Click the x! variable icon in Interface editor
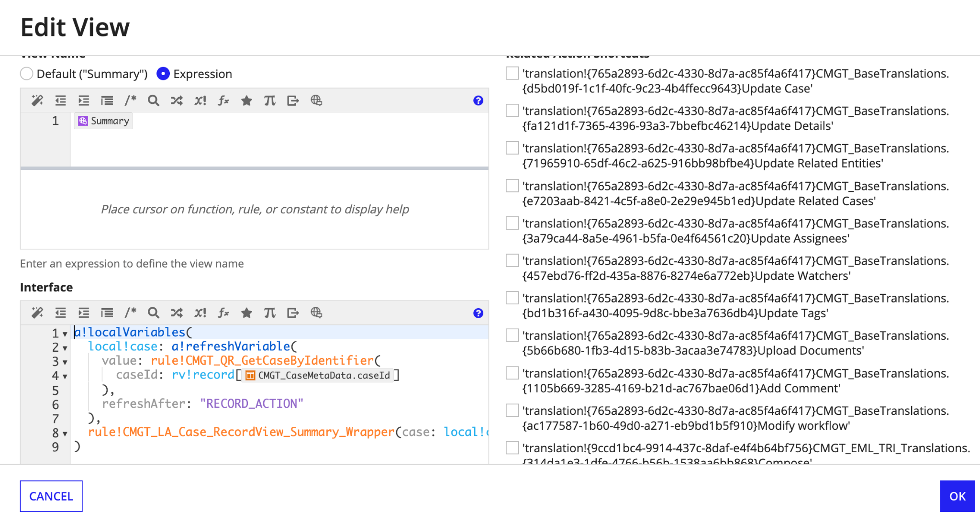Screen dimensions: 980x524 tap(200, 313)
